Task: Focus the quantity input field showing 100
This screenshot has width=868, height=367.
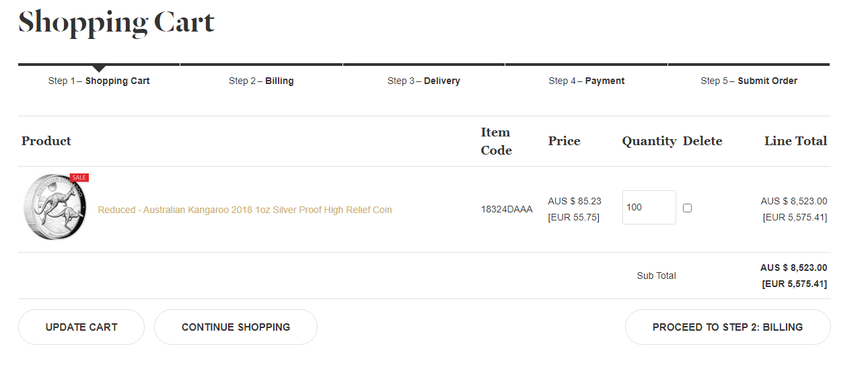Action: (x=649, y=207)
